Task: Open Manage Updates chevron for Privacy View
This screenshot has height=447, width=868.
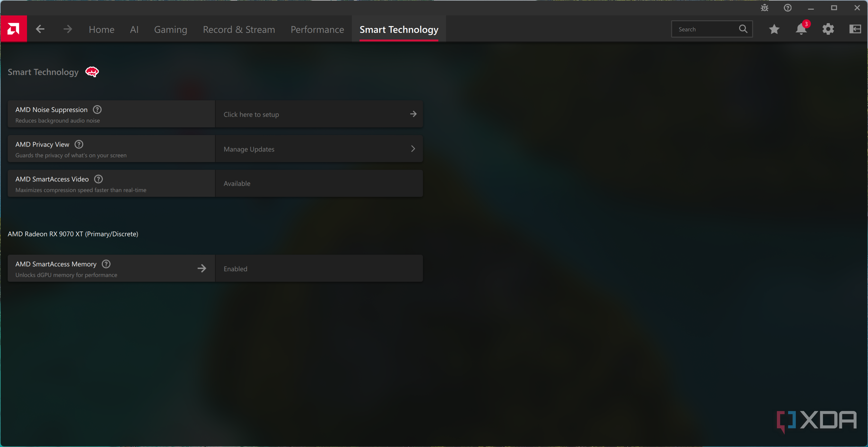Action: point(413,149)
